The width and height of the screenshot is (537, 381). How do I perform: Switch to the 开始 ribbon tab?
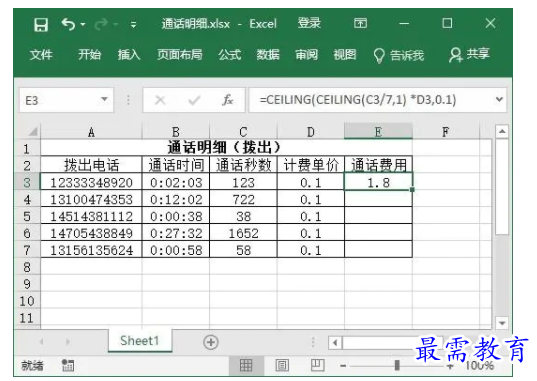point(89,54)
